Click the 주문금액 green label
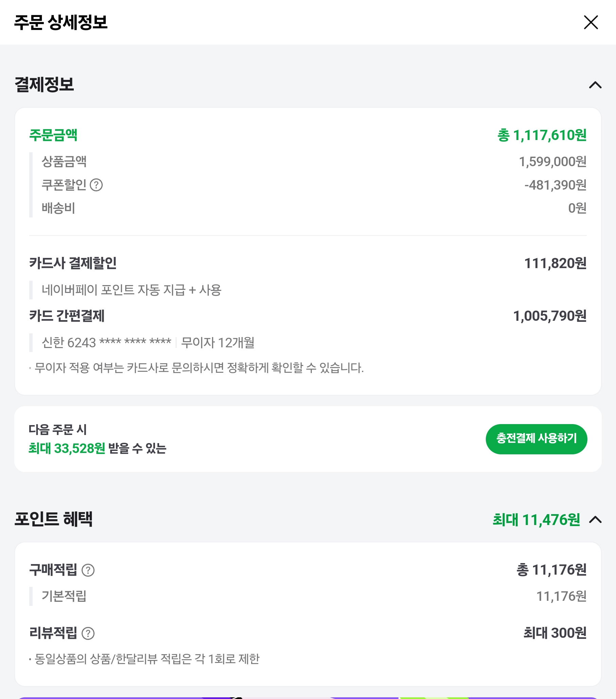This screenshot has height=699, width=616. click(x=53, y=135)
